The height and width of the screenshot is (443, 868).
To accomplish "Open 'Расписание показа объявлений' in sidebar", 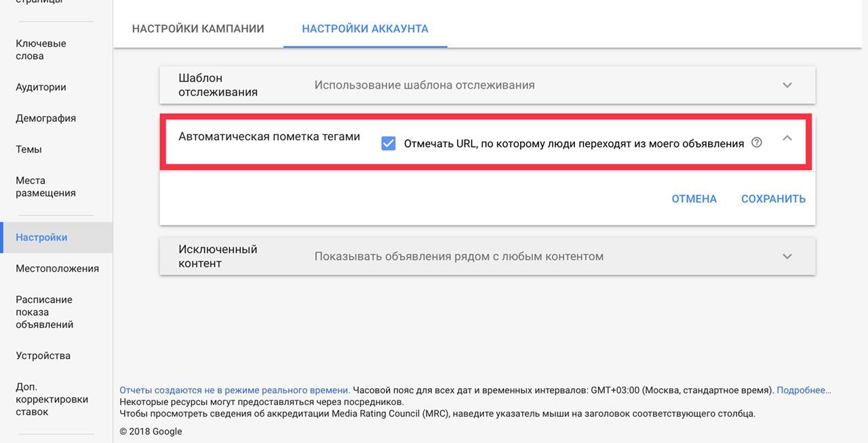I will click(44, 312).
